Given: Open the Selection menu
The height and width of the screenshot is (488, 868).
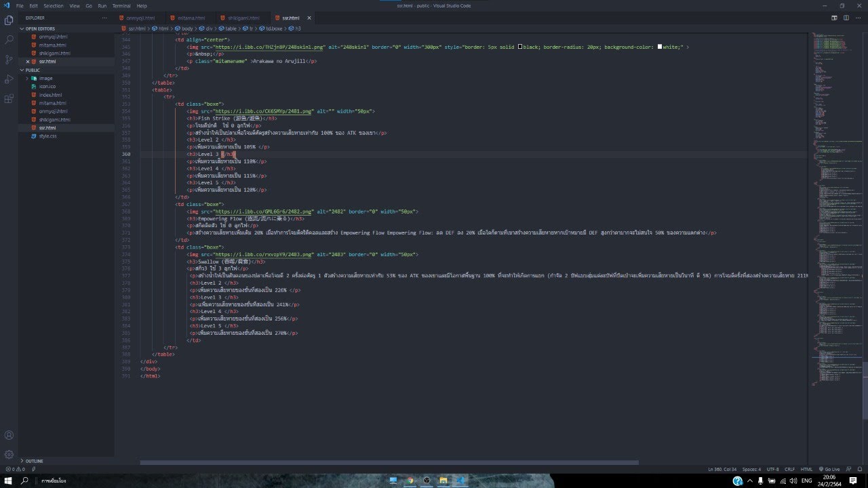Looking at the screenshot, I should point(54,5).
